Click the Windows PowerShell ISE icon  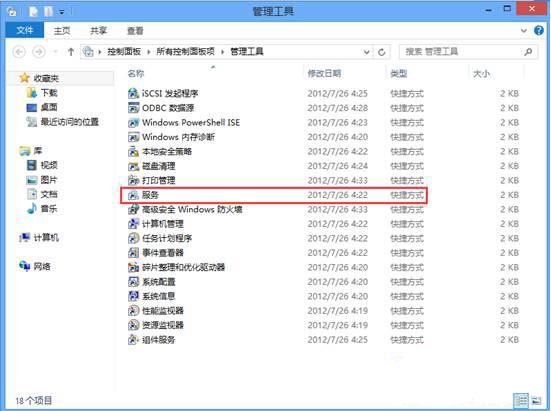(134, 123)
